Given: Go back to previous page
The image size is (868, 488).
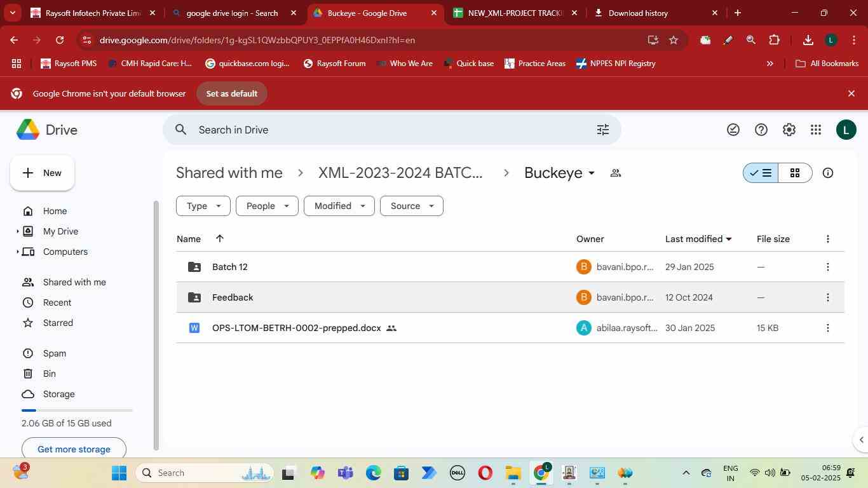Looking at the screenshot, I should point(14,40).
